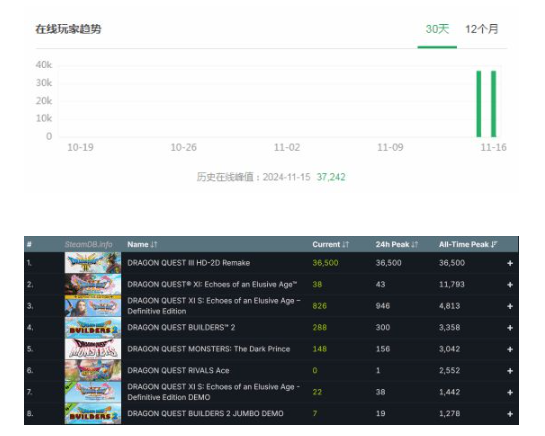Viewport: 545px width, 436px height.
Task: Open DRAGON QUEST III HD-2D Remake thumbnail
Action: [x=93, y=263]
